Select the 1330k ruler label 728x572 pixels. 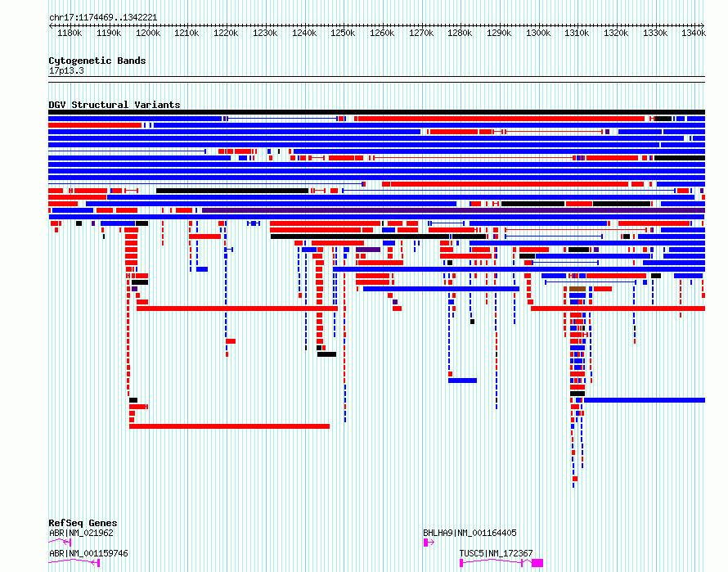(655, 33)
